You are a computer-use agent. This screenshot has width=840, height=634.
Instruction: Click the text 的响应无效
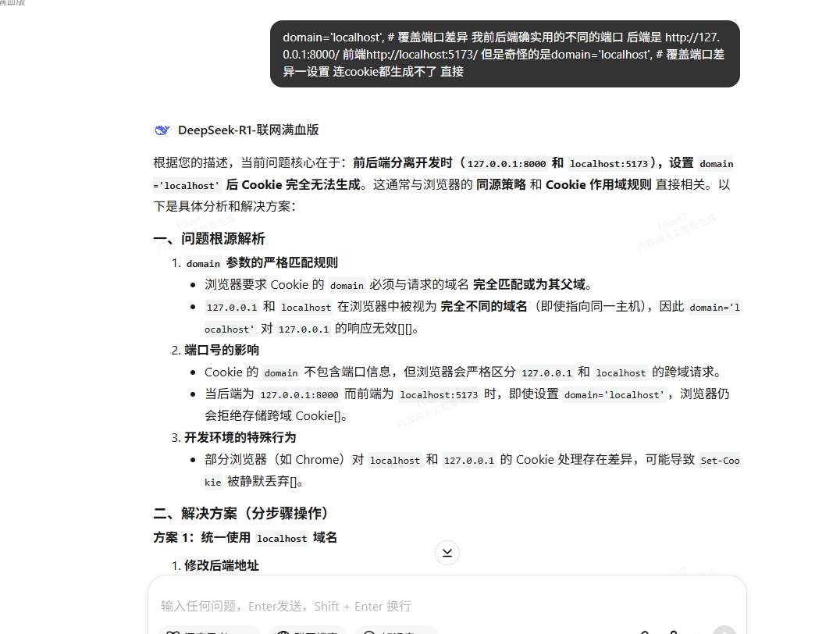366,329
